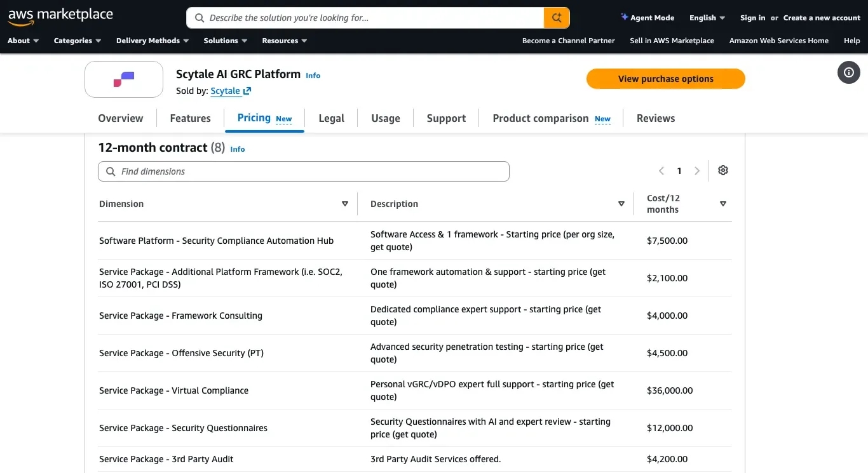Viewport: 868px width, 473px height.
Task: Open the Delivery Methods dropdown
Action: coord(153,41)
